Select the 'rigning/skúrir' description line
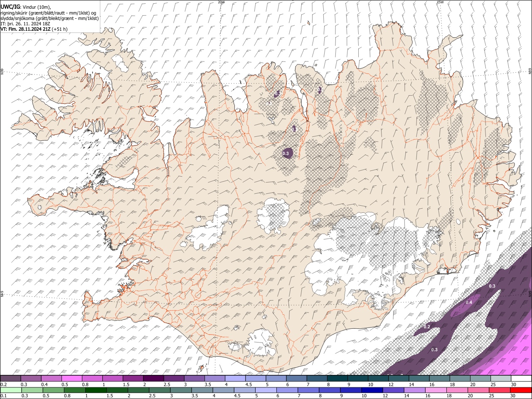The image size is (532, 399). (x=48, y=12)
